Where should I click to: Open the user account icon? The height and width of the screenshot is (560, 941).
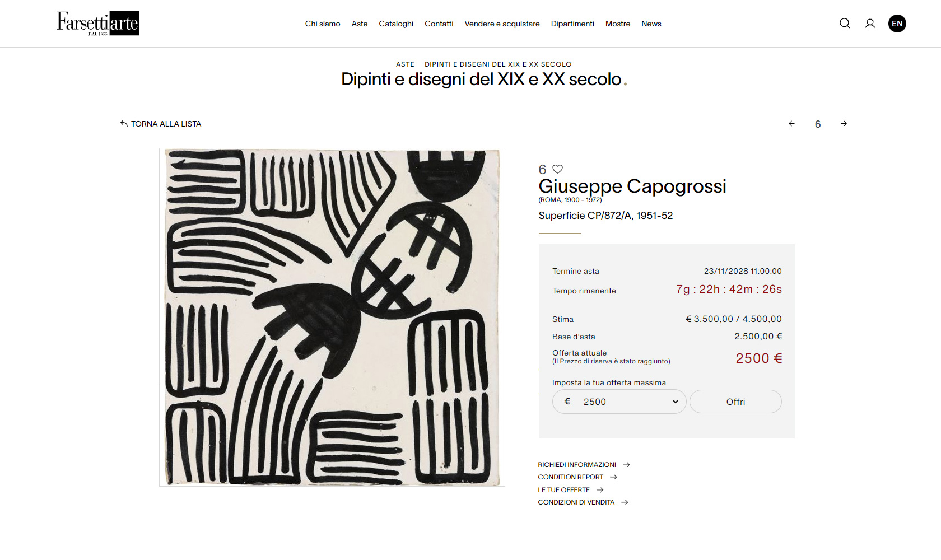click(870, 24)
